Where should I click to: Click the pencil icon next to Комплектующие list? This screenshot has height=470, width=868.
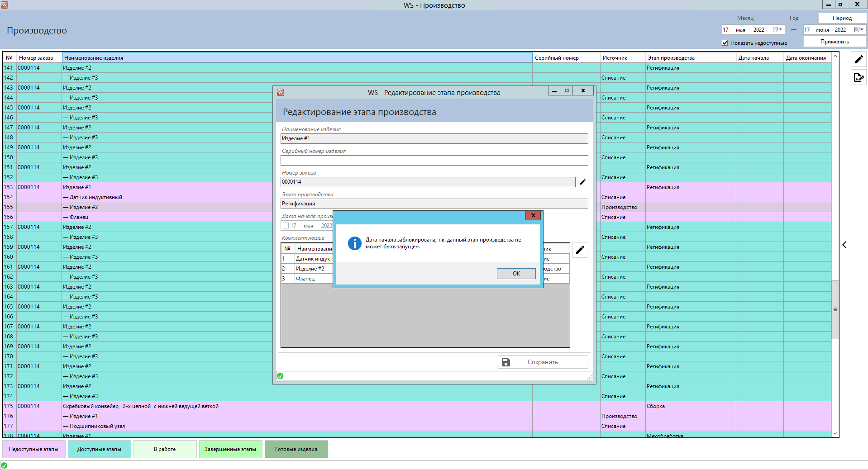pyautogui.click(x=580, y=250)
